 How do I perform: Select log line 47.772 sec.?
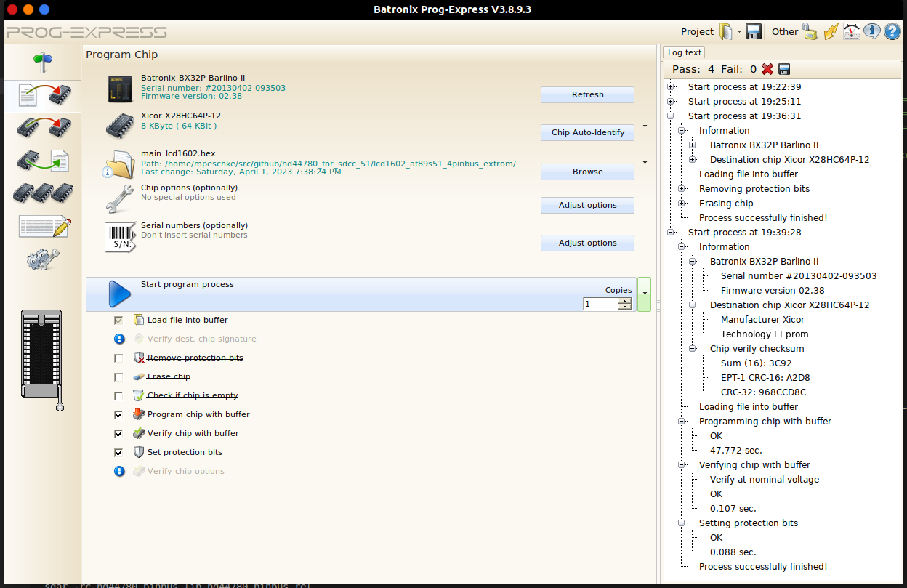pos(736,451)
